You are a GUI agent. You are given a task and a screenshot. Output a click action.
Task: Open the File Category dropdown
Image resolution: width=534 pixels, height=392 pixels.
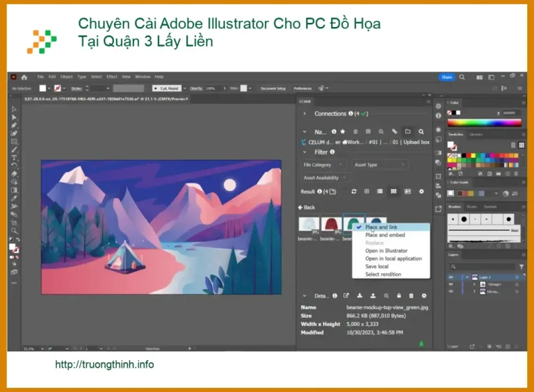323,165
